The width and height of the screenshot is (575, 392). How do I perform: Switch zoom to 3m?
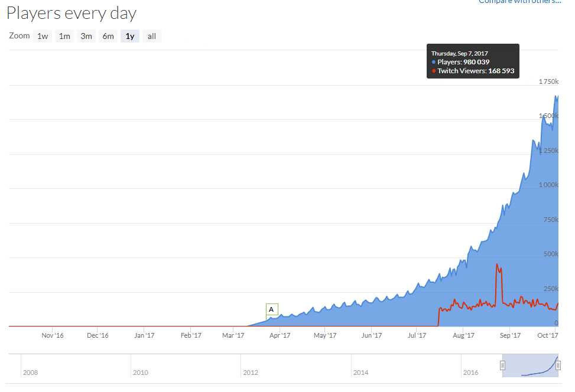[x=86, y=36]
